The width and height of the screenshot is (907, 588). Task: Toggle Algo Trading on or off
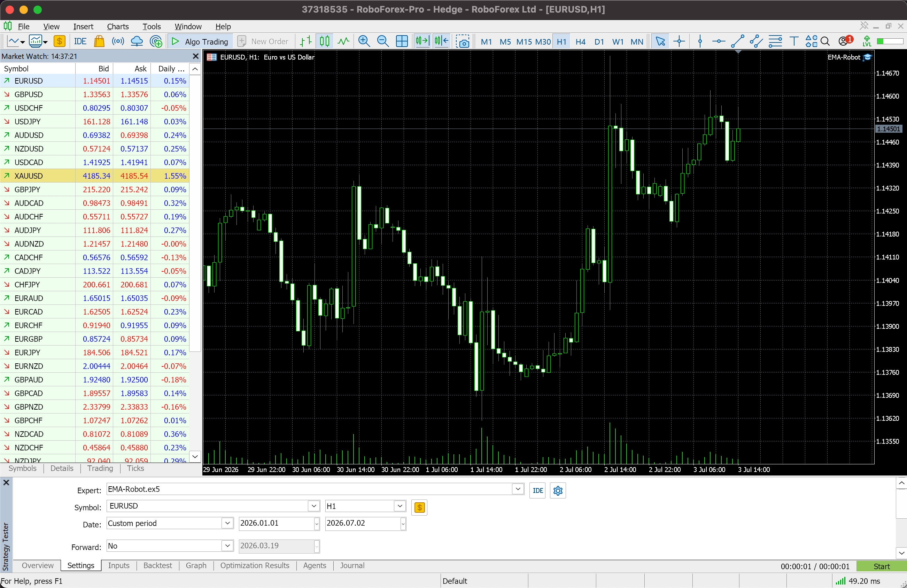(201, 41)
